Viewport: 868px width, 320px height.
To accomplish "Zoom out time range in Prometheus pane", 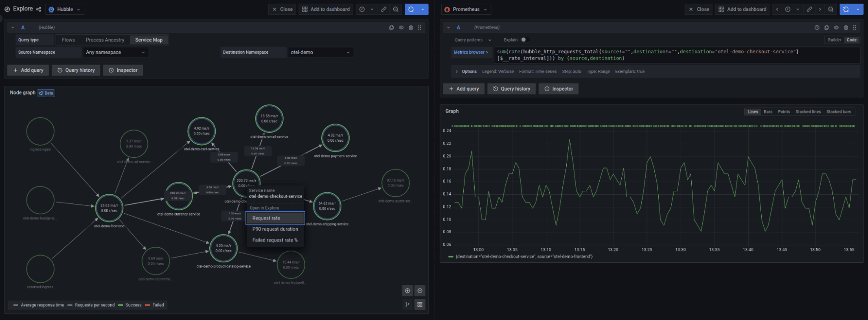I will tap(831, 9).
